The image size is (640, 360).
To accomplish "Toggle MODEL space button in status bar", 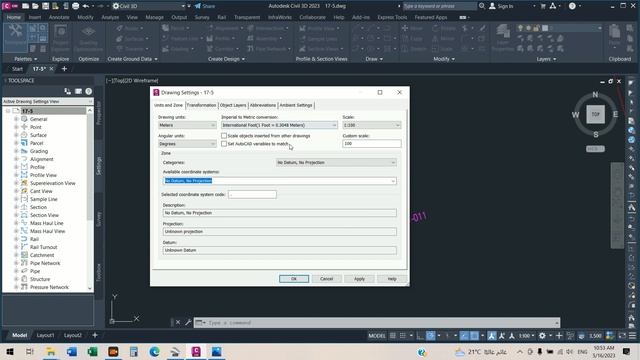I will (377, 336).
